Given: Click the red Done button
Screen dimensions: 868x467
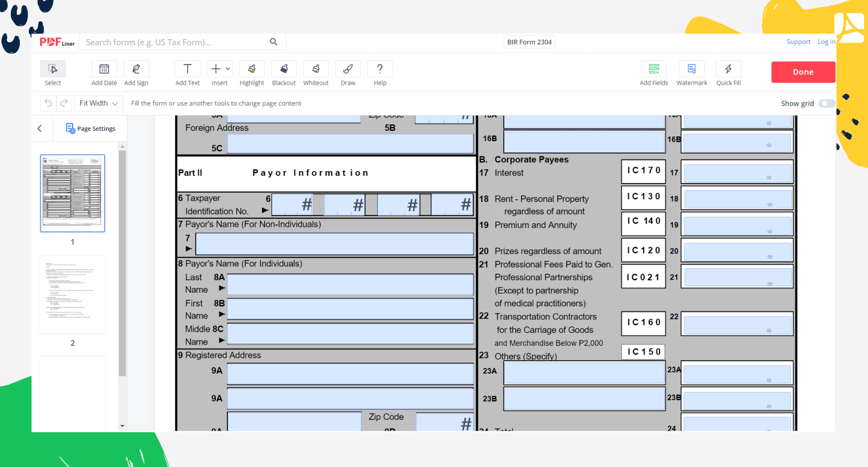Looking at the screenshot, I should pos(803,72).
